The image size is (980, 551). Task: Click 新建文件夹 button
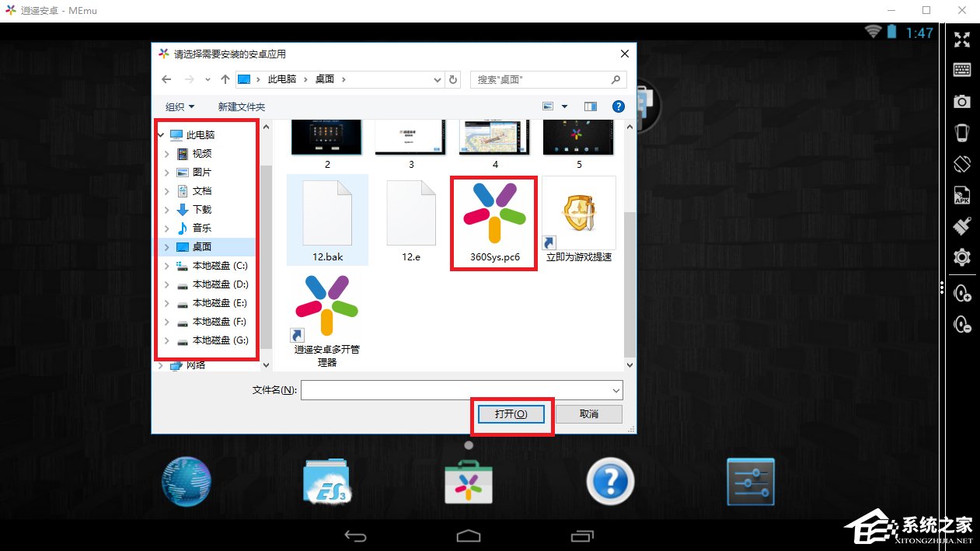tap(242, 106)
